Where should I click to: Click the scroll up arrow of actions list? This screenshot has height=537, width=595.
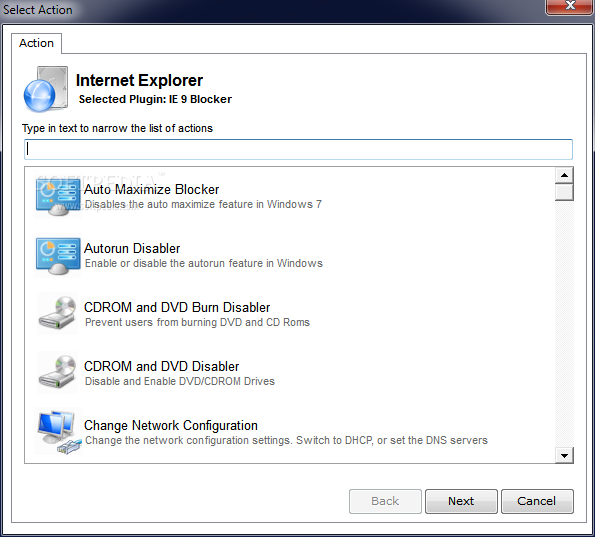pyautogui.click(x=564, y=175)
